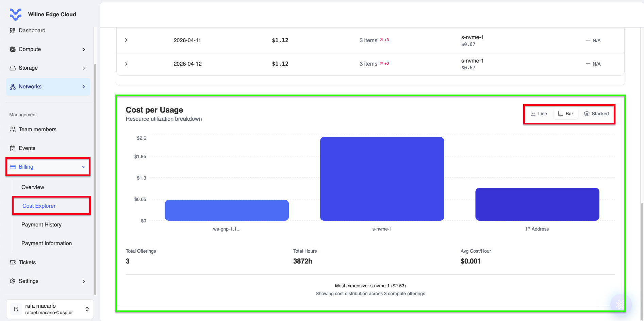Click the Wiline Edge Cloud logo icon
644x321 pixels.
click(16, 14)
